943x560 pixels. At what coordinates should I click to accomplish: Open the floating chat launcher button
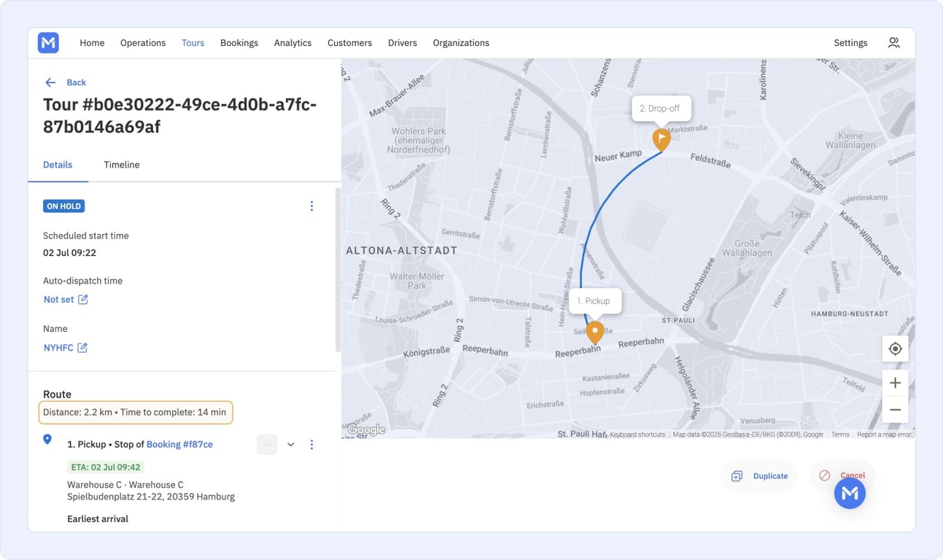point(850,494)
